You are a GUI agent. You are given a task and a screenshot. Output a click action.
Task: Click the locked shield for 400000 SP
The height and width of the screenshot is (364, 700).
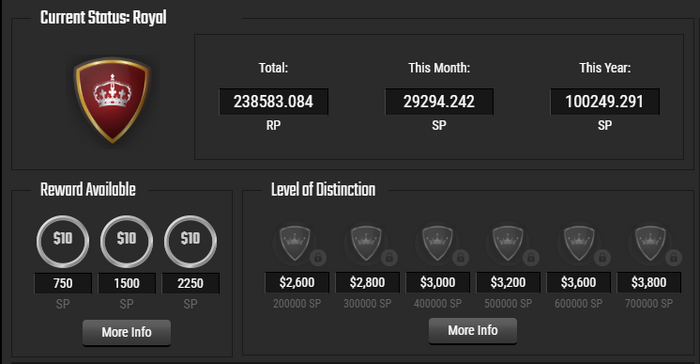coord(437,243)
